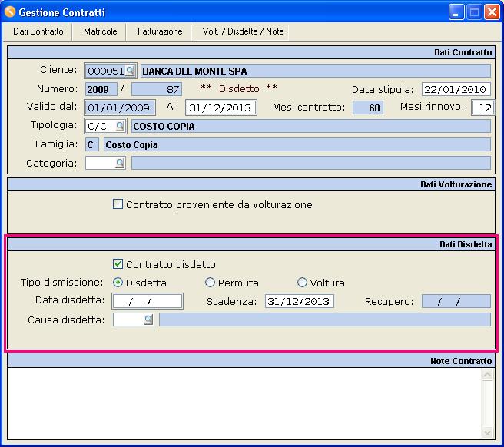Click inside the Note Contratto text area
This screenshot has width=504, height=447.
click(x=244, y=403)
